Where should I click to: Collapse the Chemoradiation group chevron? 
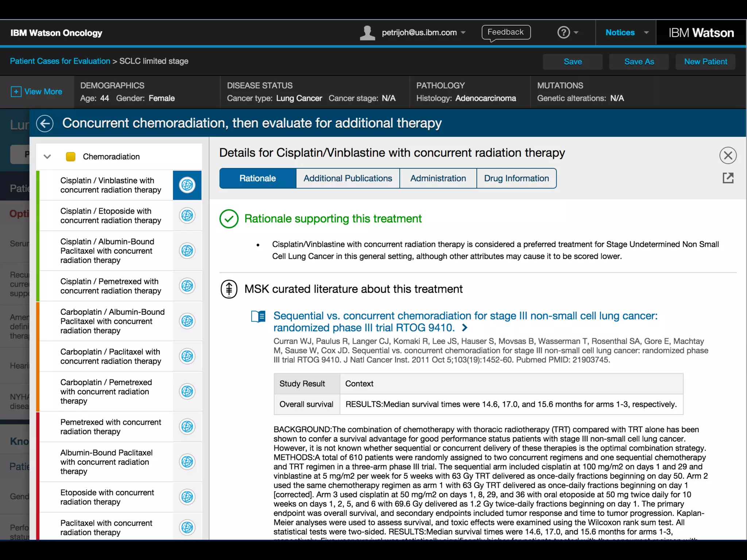[x=47, y=157]
